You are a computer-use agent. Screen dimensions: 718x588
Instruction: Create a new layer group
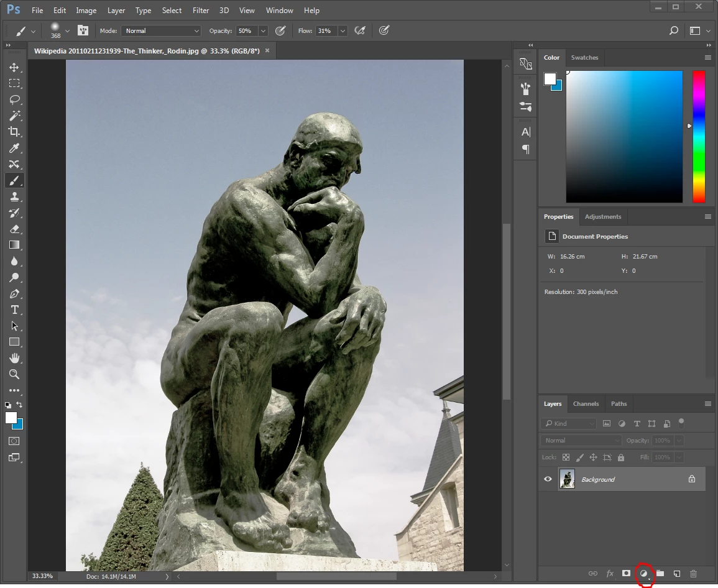(660, 573)
